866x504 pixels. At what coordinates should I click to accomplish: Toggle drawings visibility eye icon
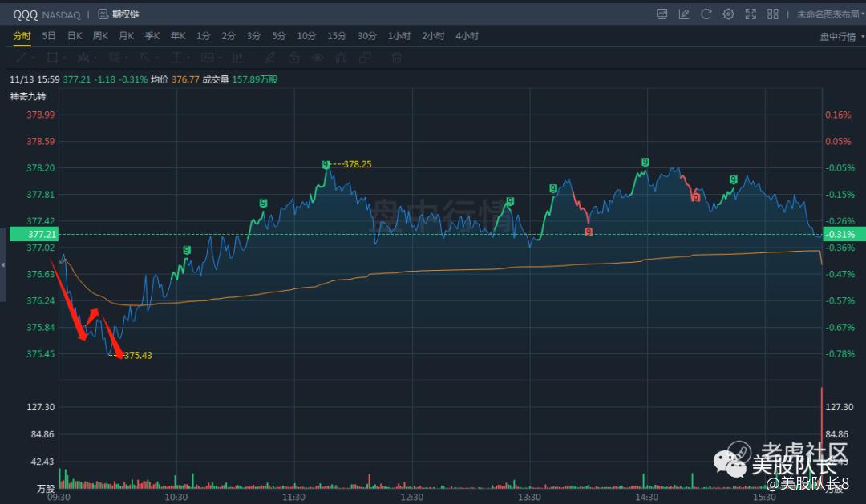pos(318,58)
